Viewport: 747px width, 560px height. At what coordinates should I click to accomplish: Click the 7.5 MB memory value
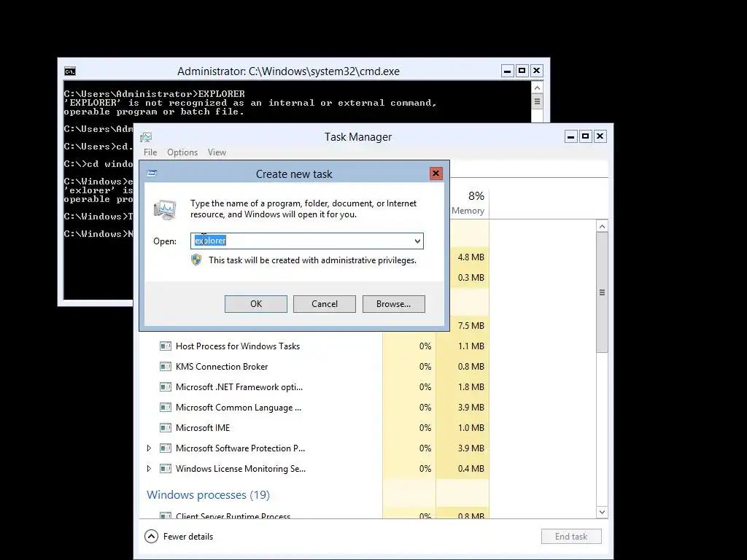(x=471, y=326)
